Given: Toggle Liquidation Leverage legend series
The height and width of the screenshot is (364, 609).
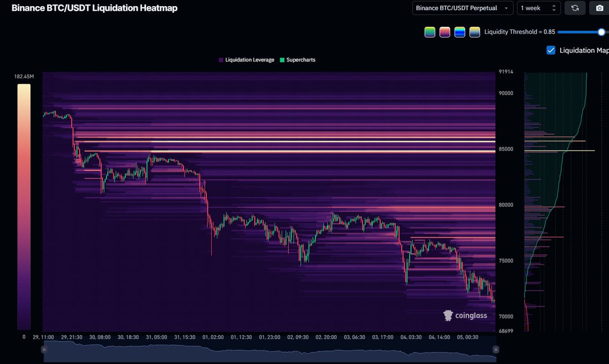Looking at the screenshot, I should coord(246,60).
